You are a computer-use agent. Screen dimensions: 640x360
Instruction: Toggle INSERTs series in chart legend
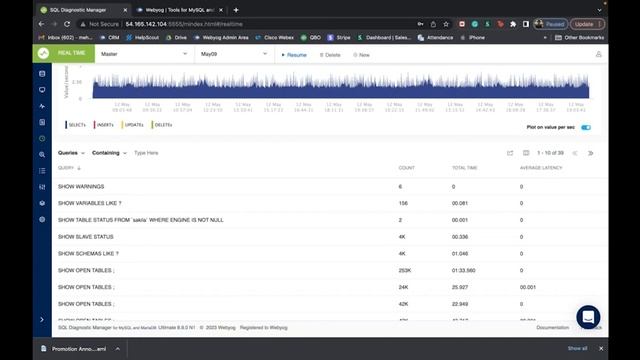point(104,125)
